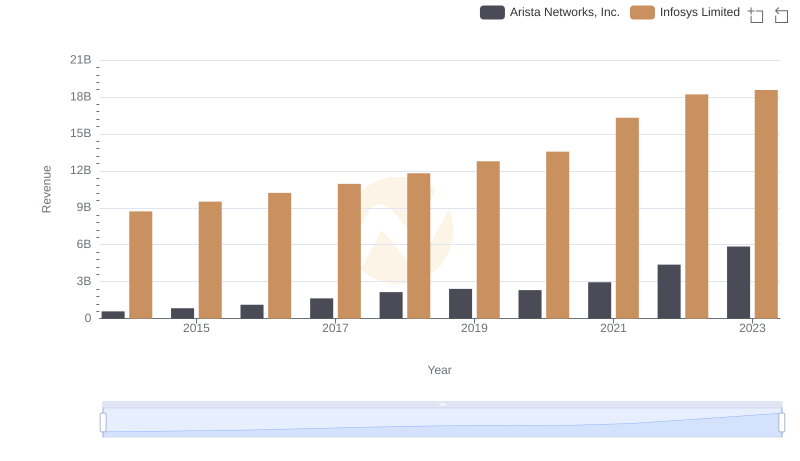Click the Infosys bar for 2023

(766, 204)
